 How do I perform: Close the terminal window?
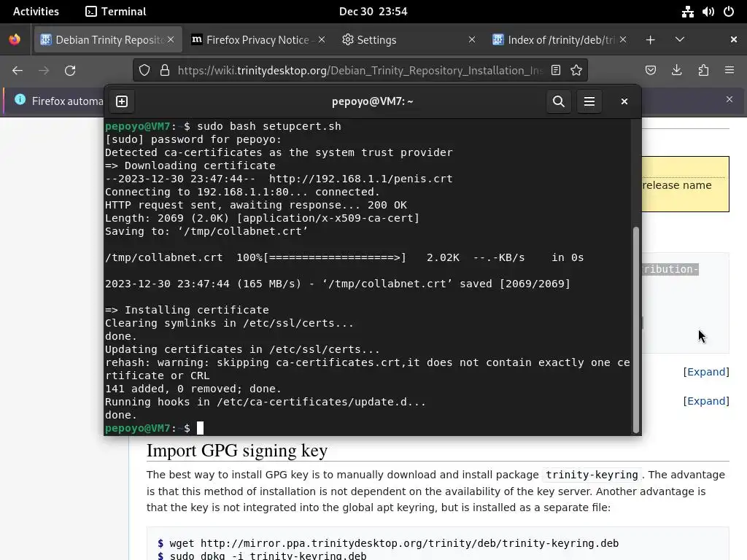click(624, 101)
